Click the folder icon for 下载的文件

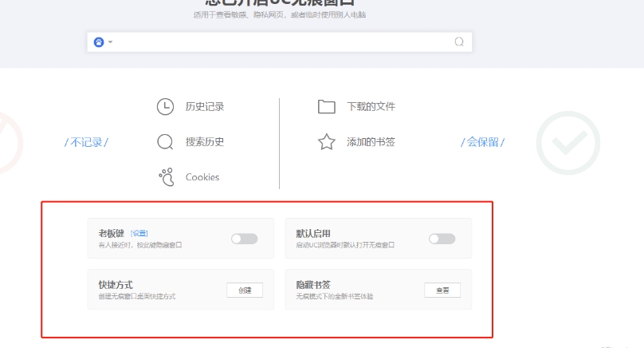coord(327,106)
